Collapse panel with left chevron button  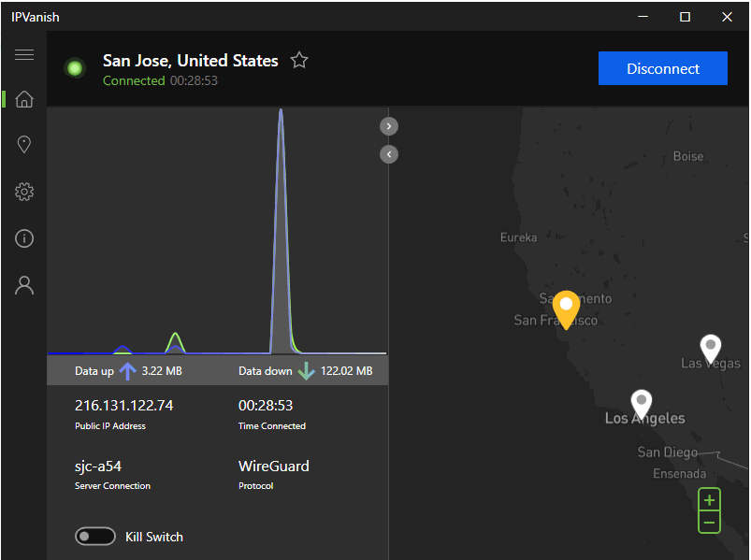389,154
